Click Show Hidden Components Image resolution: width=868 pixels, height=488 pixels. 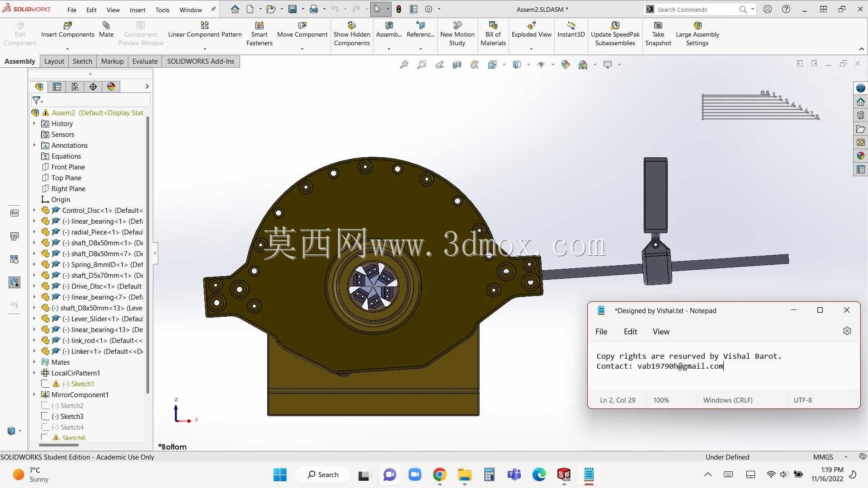352,34
